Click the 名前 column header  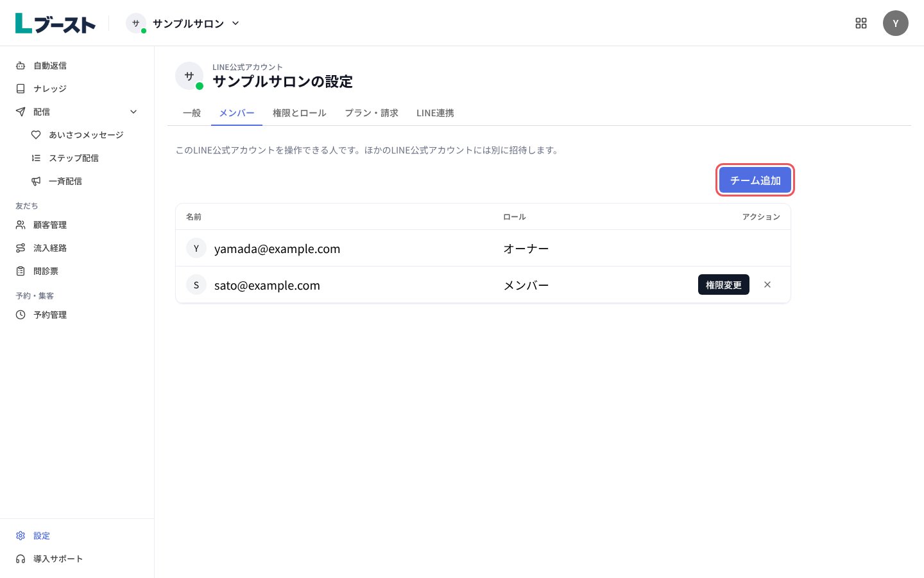click(x=194, y=217)
